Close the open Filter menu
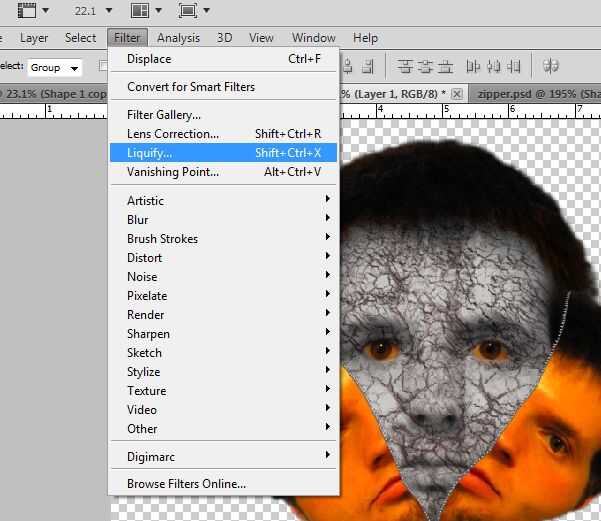This screenshot has width=601, height=521. click(x=127, y=38)
